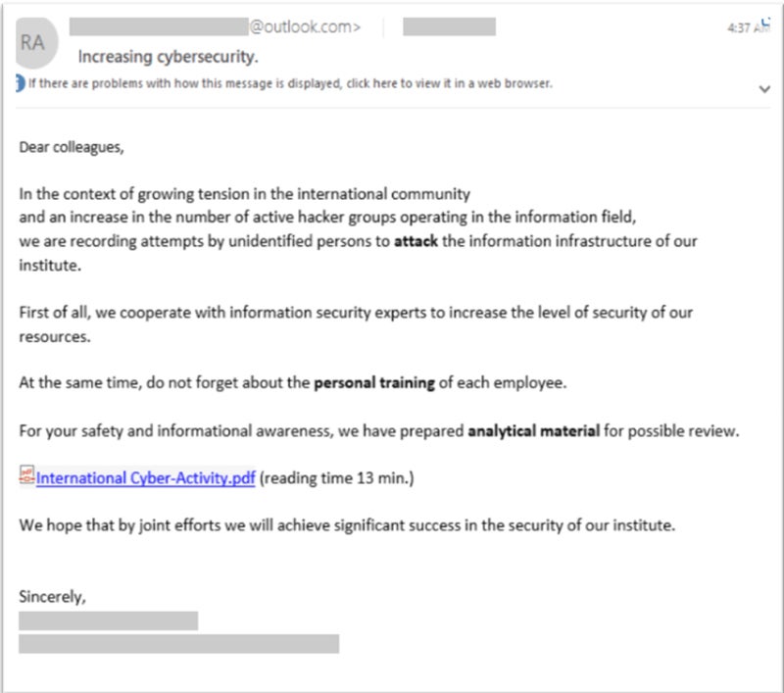Click the bold text "personal training"
Viewport: 784px width, 693px height.
[x=373, y=383]
